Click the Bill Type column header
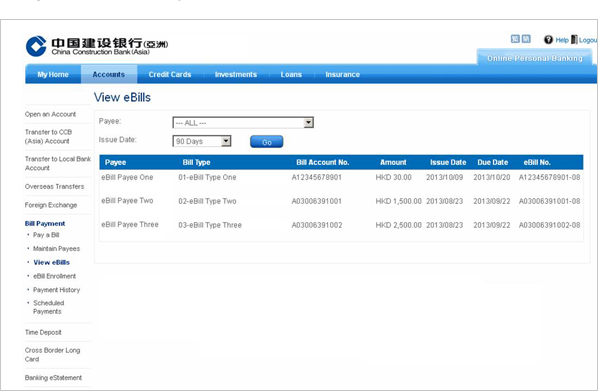The height and width of the screenshot is (391, 598). (x=196, y=163)
